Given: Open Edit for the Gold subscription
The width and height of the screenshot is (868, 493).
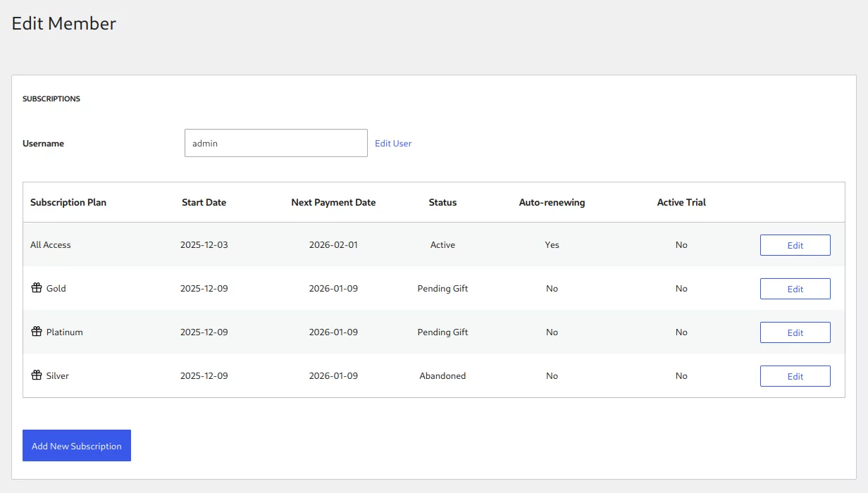Looking at the screenshot, I should 795,289.
